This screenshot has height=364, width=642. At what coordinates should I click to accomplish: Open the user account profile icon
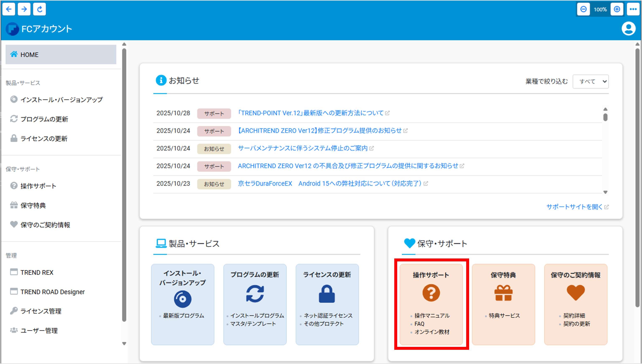coord(628,29)
